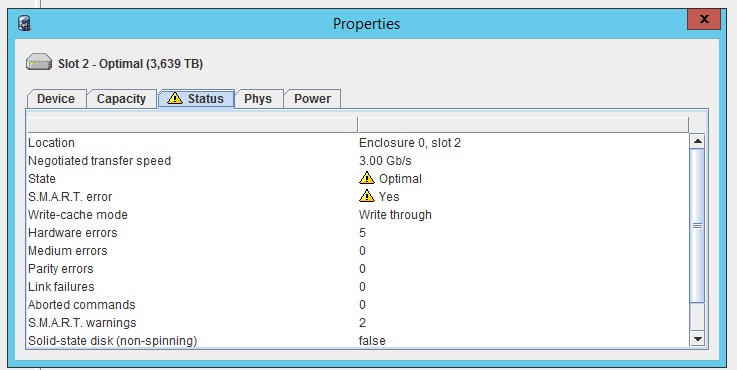Click the S.M.A.R.T. warnings value '2'
This screenshot has height=370, width=737.
362,323
